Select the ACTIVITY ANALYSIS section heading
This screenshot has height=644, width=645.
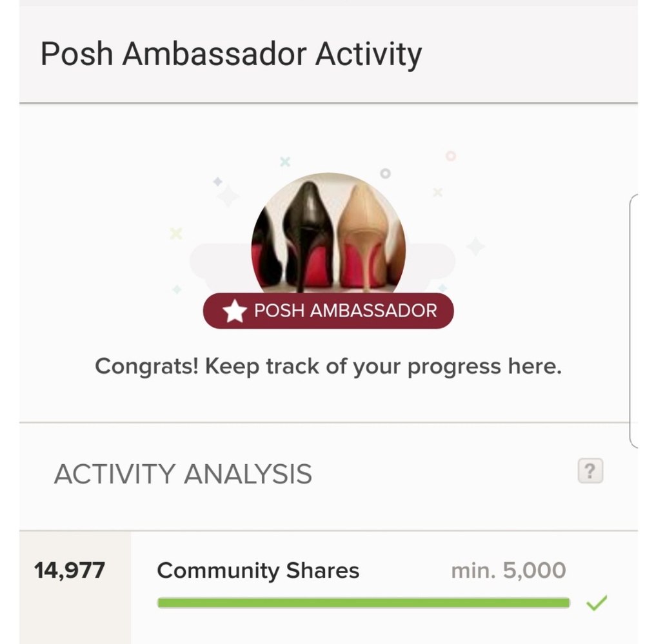[183, 474]
